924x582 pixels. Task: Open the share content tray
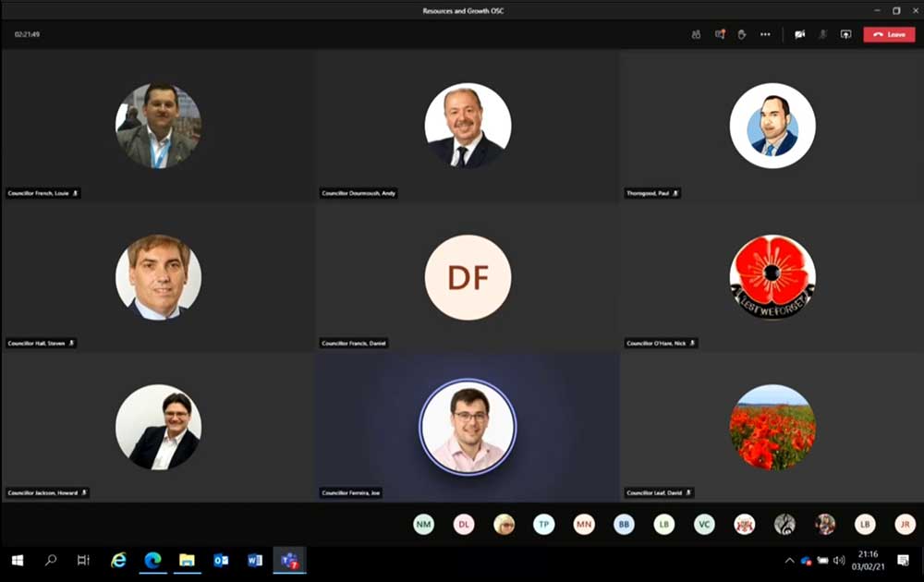845,34
